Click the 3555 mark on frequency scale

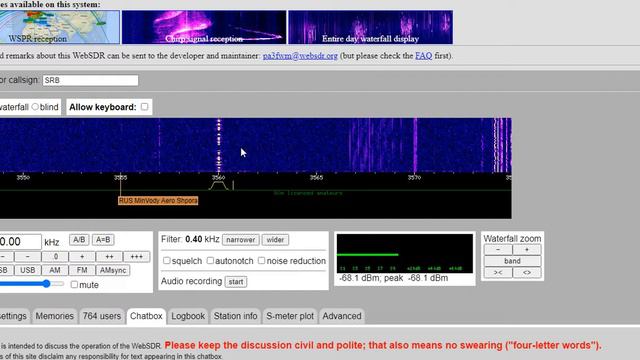coord(120,177)
